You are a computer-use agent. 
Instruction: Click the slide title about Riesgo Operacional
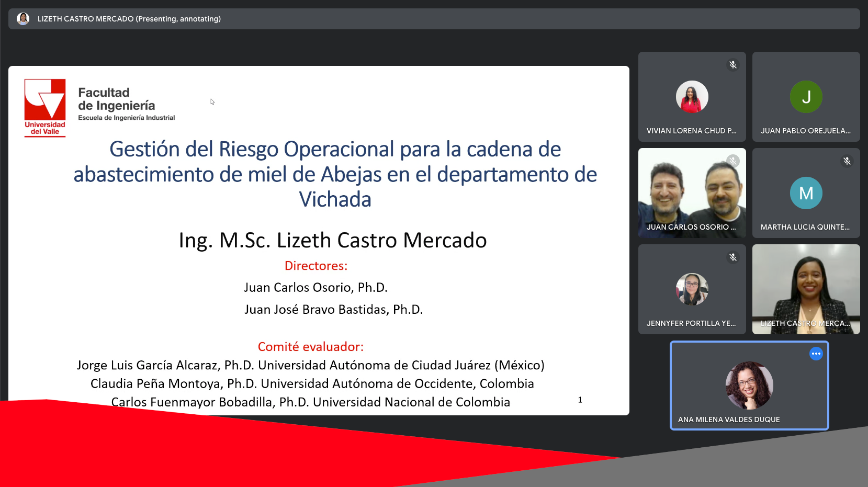pos(335,174)
